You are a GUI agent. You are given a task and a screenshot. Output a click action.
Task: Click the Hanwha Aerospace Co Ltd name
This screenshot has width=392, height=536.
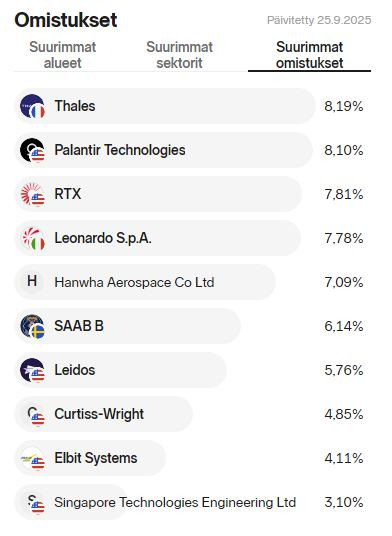tap(134, 282)
